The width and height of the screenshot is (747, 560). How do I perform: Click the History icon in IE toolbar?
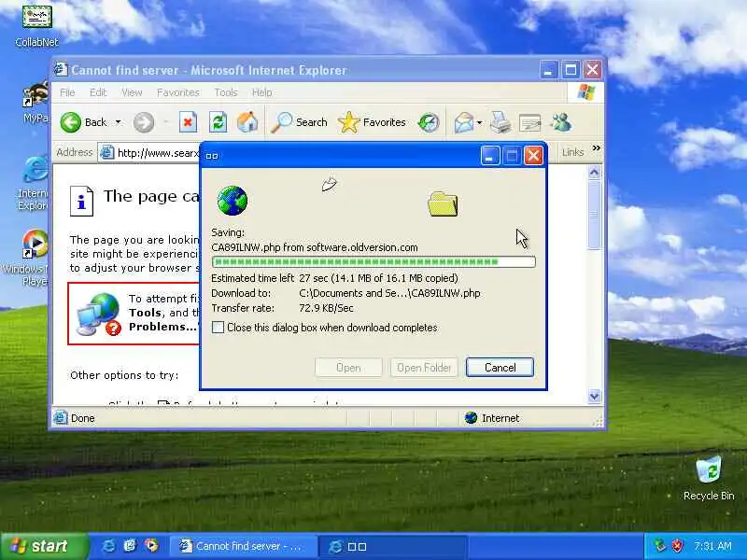point(429,122)
